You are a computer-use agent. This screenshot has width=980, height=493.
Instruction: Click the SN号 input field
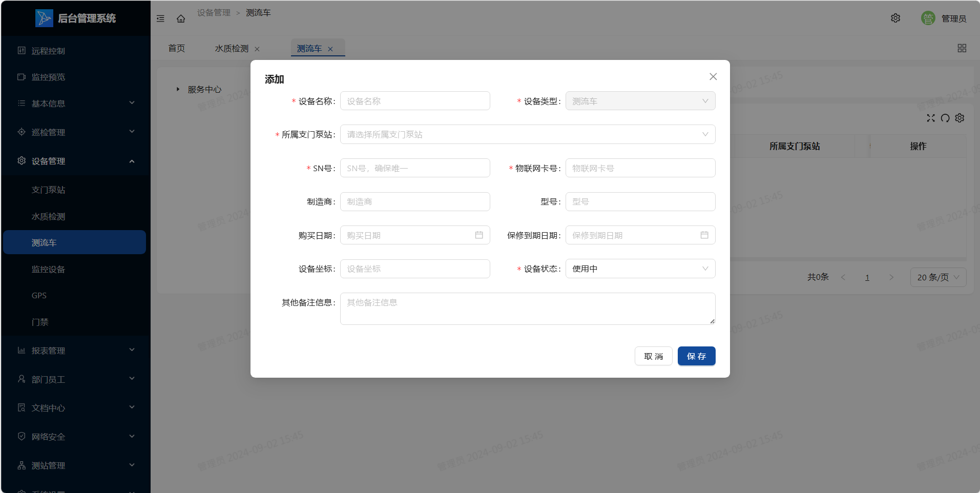pos(415,168)
